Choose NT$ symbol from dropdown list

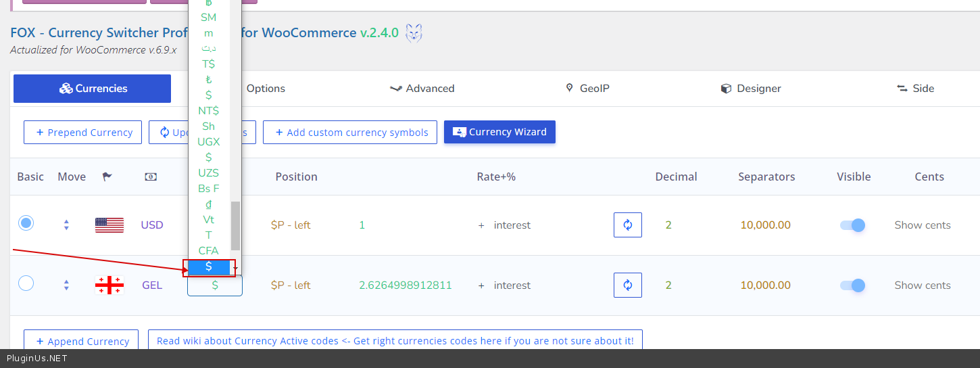208,111
